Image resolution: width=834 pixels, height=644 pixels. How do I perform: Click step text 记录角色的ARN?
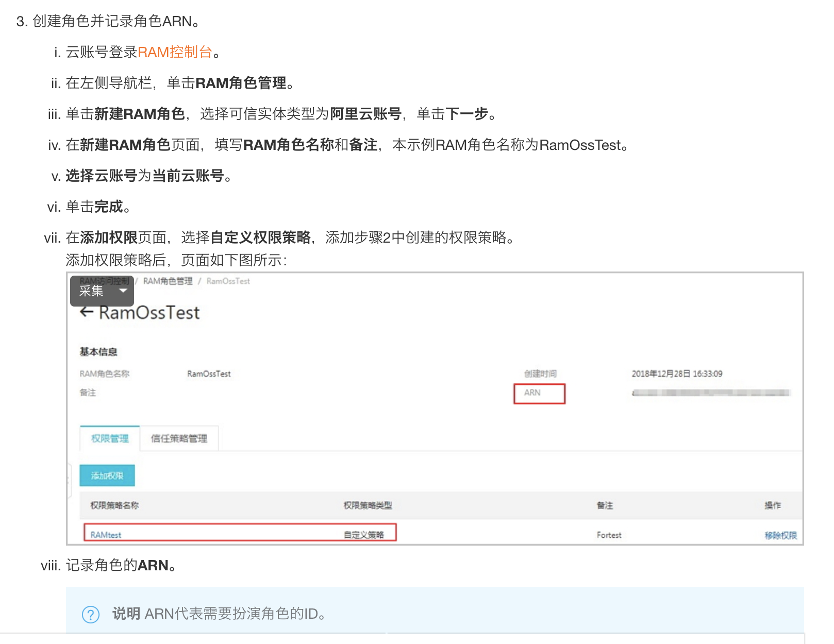click(122, 565)
